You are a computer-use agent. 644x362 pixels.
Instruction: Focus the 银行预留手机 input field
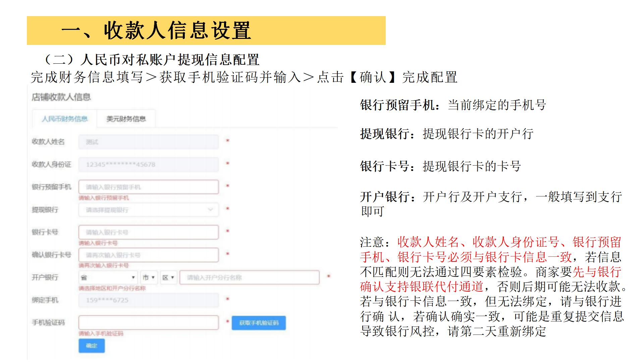(x=149, y=187)
